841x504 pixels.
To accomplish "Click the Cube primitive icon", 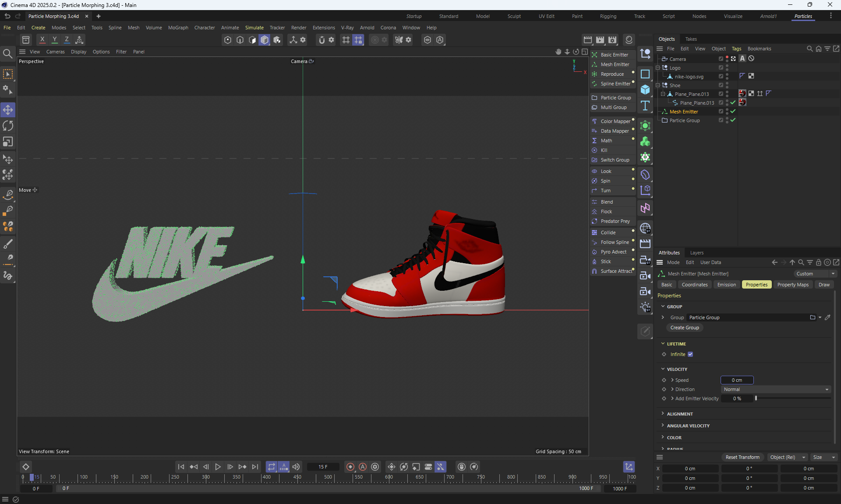I will [x=645, y=90].
